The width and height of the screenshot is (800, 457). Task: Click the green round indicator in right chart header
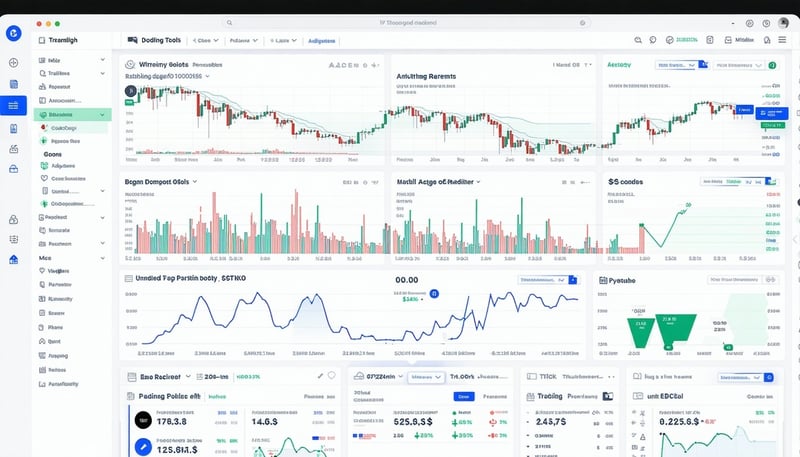tap(770, 64)
